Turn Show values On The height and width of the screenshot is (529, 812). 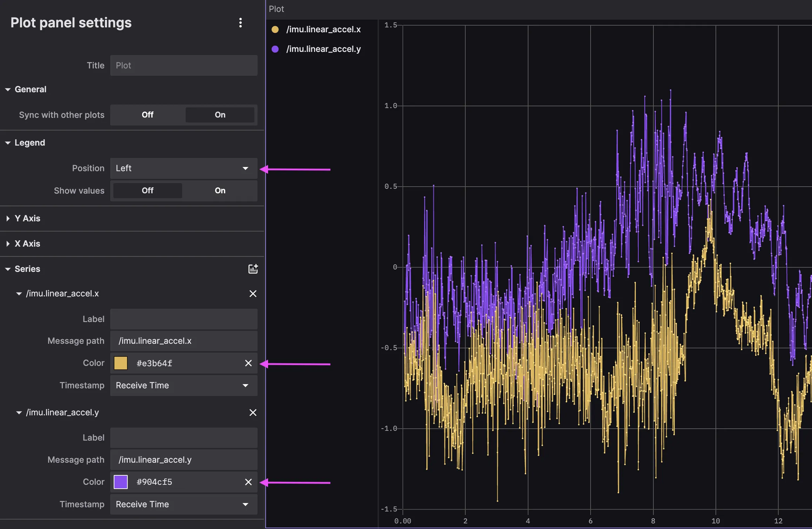[x=220, y=190]
